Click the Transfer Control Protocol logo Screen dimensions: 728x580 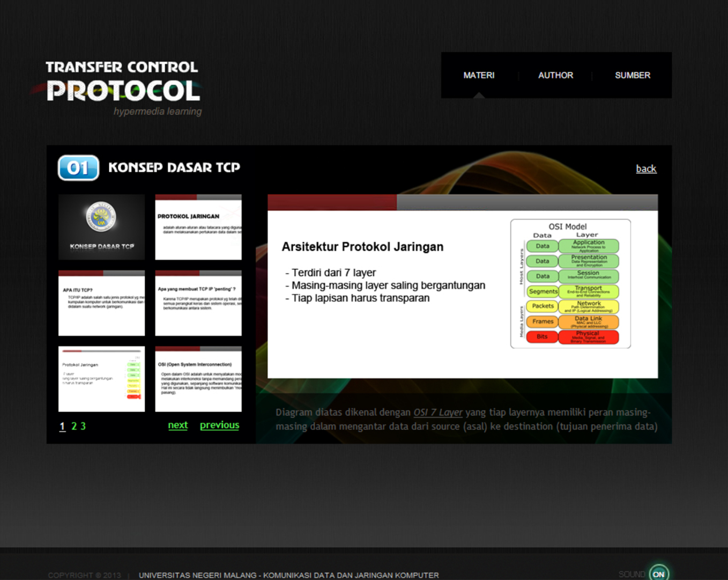[123, 86]
